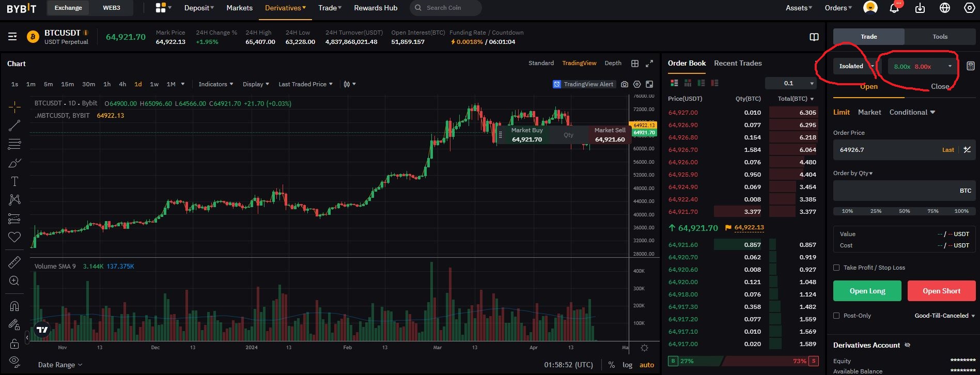The width and height of the screenshot is (980, 375).
Task: Select the text annotation tool
Action: click(14, 181)
